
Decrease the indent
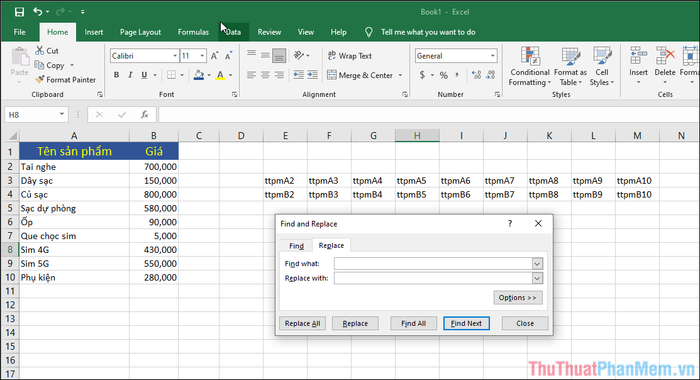pos(299,75)
